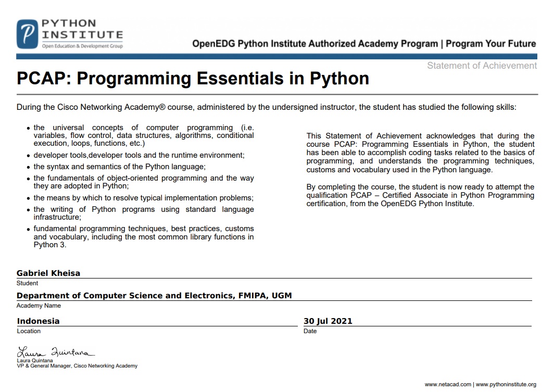Select the location value Indonesia
Screen dimensions: 554x392
click(38, 321)
